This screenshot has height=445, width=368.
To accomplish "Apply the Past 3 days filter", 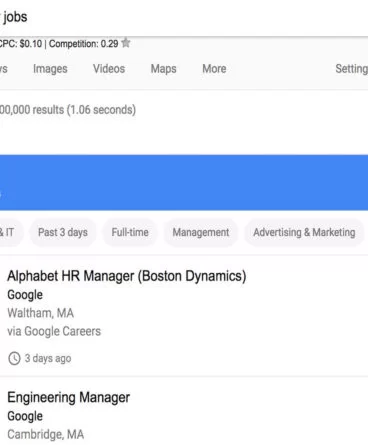I will [x=63, y=232].
